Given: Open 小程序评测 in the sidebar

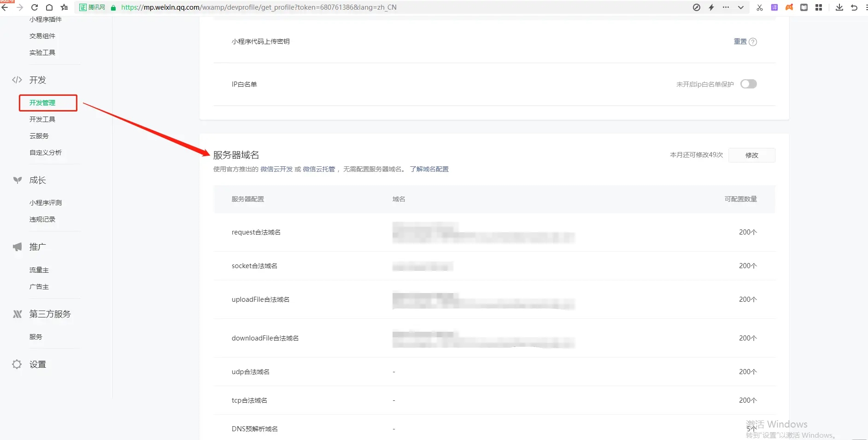Looking at the screenshot, I should tap(46, 203).
